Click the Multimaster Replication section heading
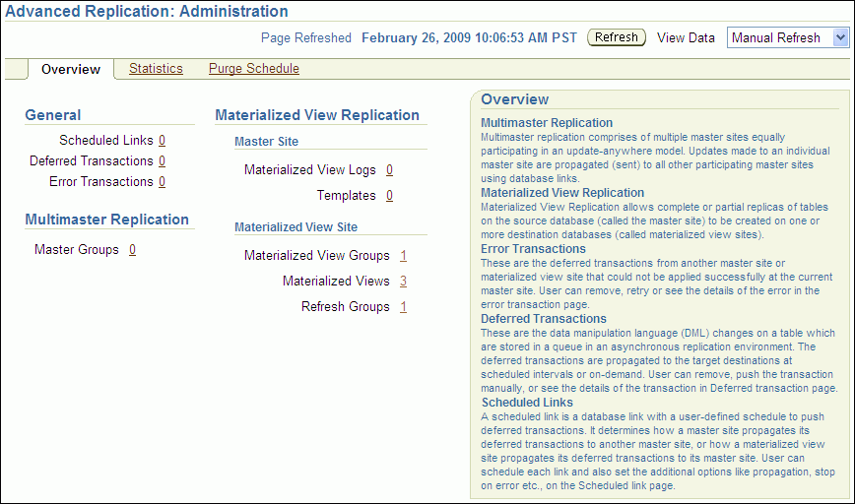 coord(106,220)
